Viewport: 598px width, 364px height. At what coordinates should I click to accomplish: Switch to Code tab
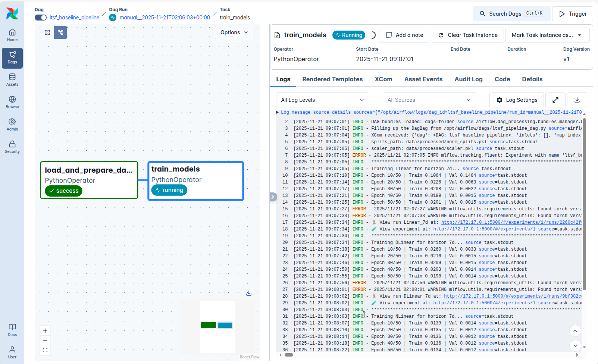(x=502, y=79)
